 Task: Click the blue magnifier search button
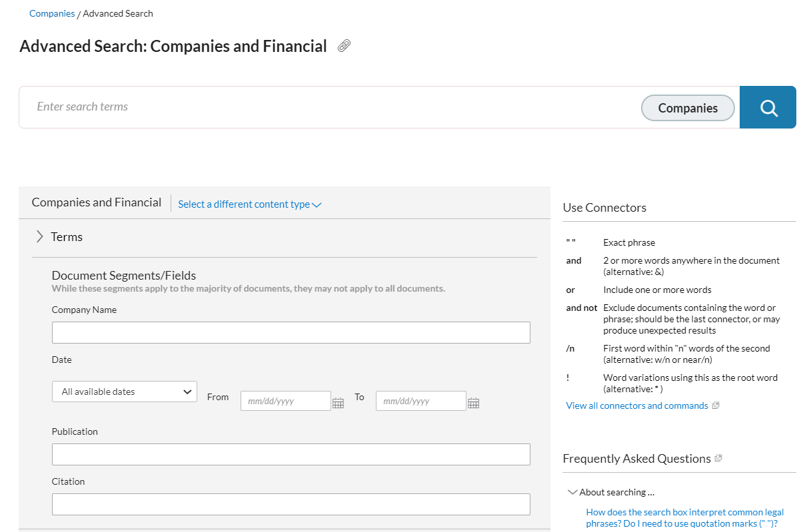768,107
